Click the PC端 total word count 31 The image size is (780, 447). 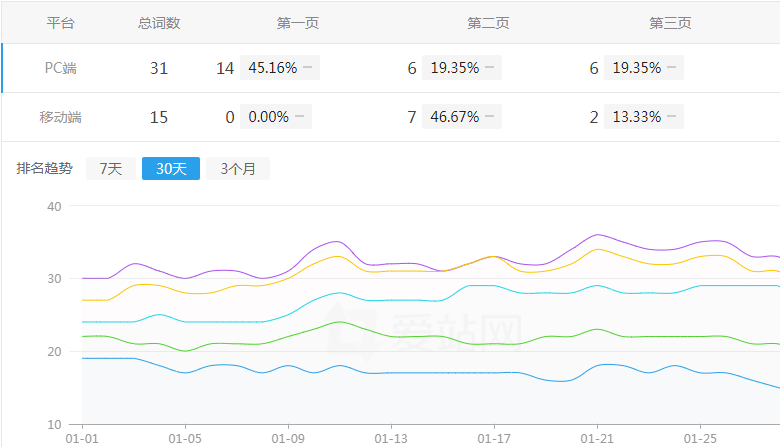click(x=158, y=68)
